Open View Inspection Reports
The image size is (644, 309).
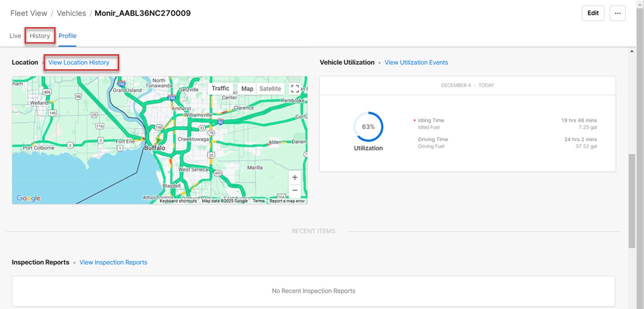[113, 262]
